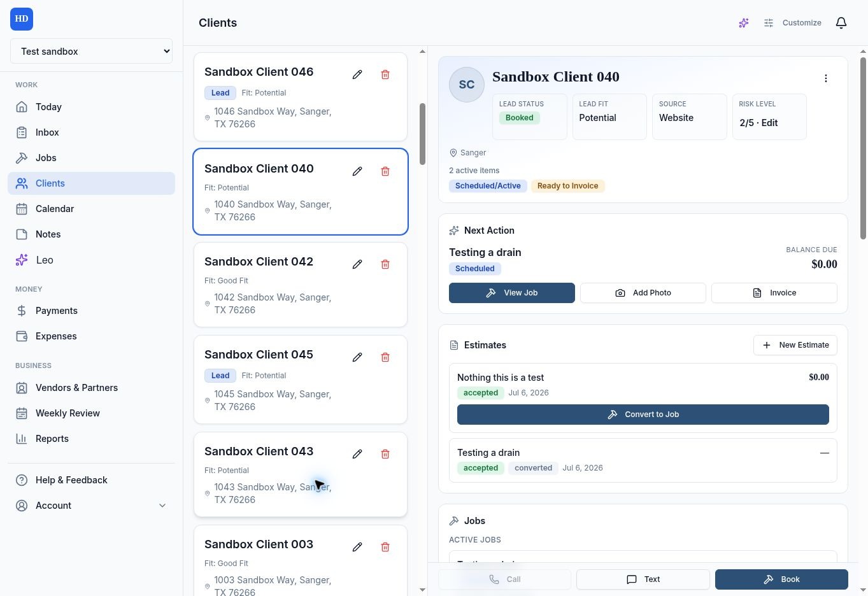868x596 pixels.
Task: Delete Sandbox Client 040 via trash icon
Action: pyautogui.click(x=385, y=171)
